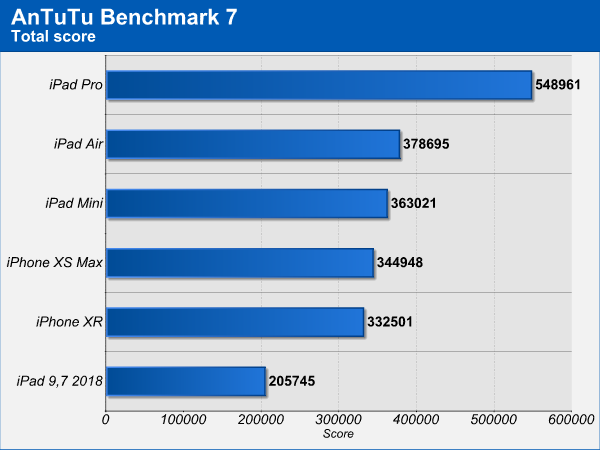
Task: Click the 332501 score value
Action: (390, 322)
